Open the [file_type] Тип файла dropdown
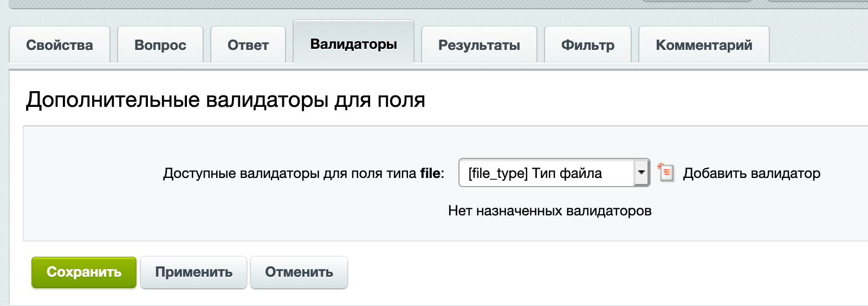This screenshot has width=868, height=306. tap(546, 173)
